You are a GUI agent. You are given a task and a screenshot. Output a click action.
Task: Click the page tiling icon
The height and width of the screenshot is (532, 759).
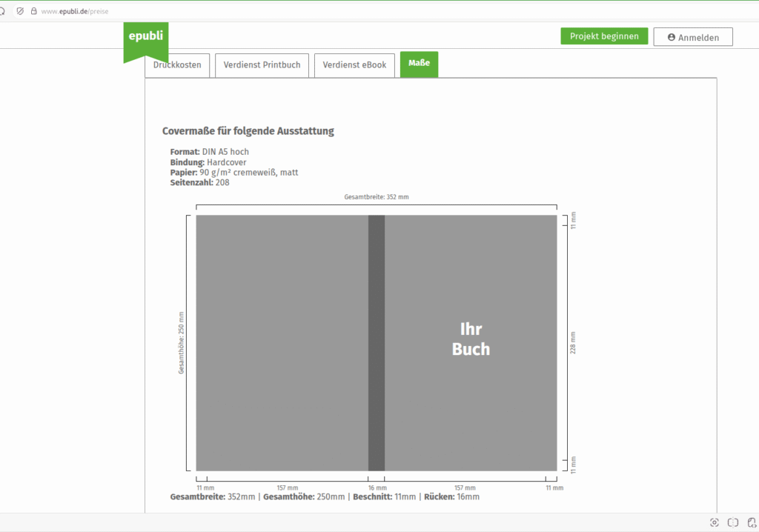(x=733, y=522)
